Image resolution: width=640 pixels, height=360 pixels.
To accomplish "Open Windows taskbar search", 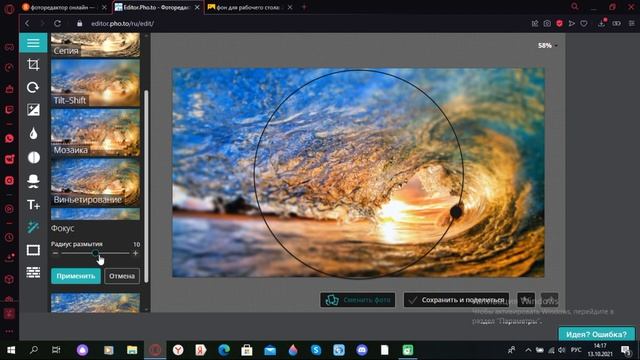I will tap(34, 350).
